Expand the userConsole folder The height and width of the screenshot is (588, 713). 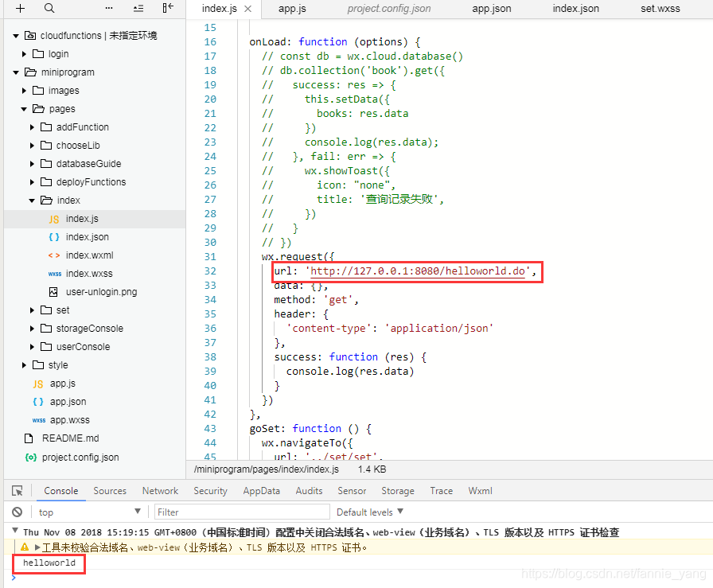32,347
